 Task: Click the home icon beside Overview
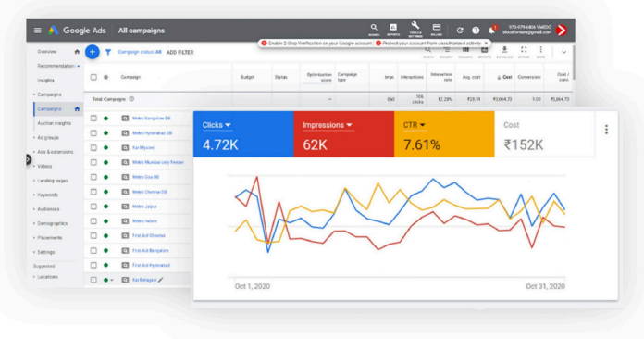coord(77,52)
